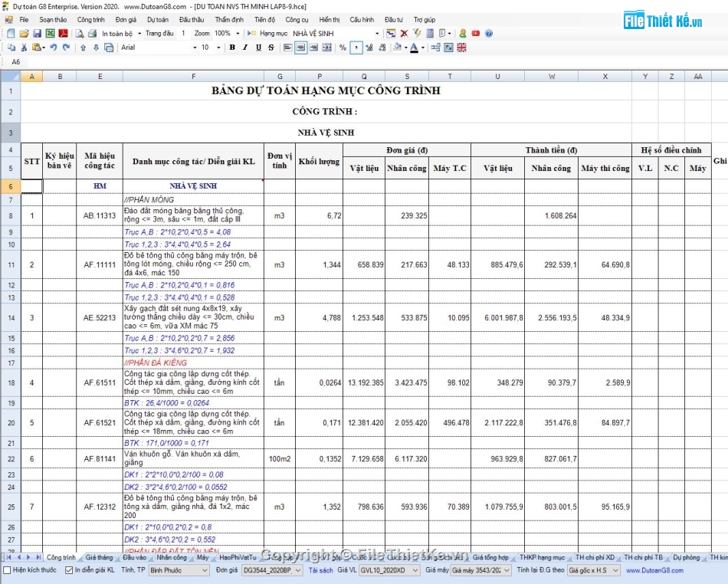Viewport: 728px width, 584px height.
Task: Move the row up with the up arrow
Action: click(83, 48)
